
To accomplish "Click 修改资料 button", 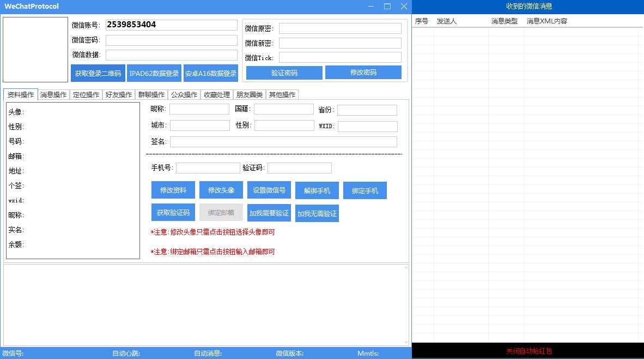I will [173, 190].
